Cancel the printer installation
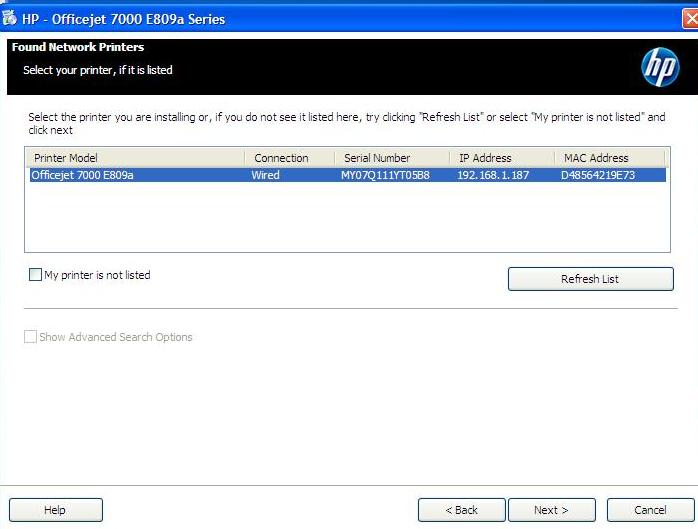Screen dimensions: 698x529 point(650,510)
